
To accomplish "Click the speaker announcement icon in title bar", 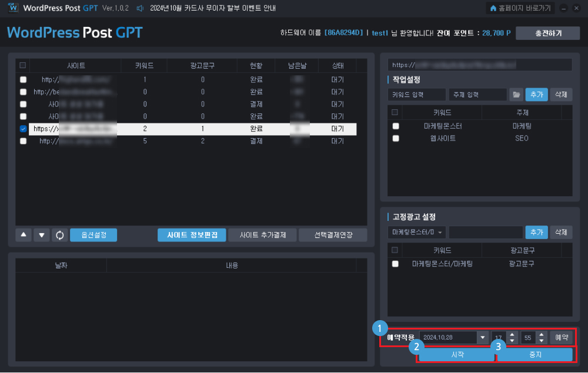I will click(140, 8).
